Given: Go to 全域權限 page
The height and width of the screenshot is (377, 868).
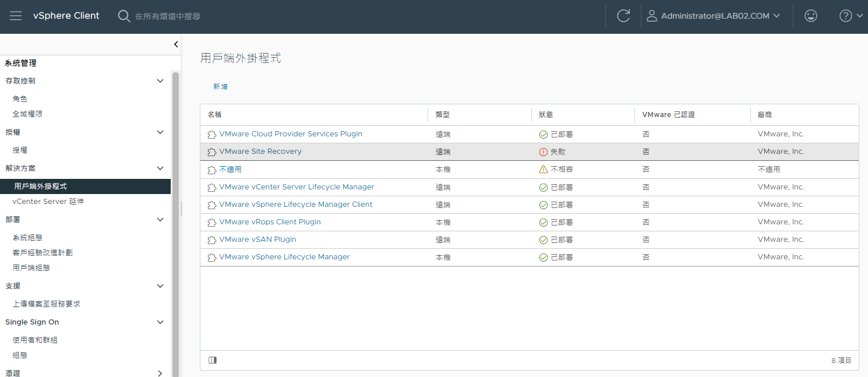Looking at the screenshot, I should pos(27,114).
